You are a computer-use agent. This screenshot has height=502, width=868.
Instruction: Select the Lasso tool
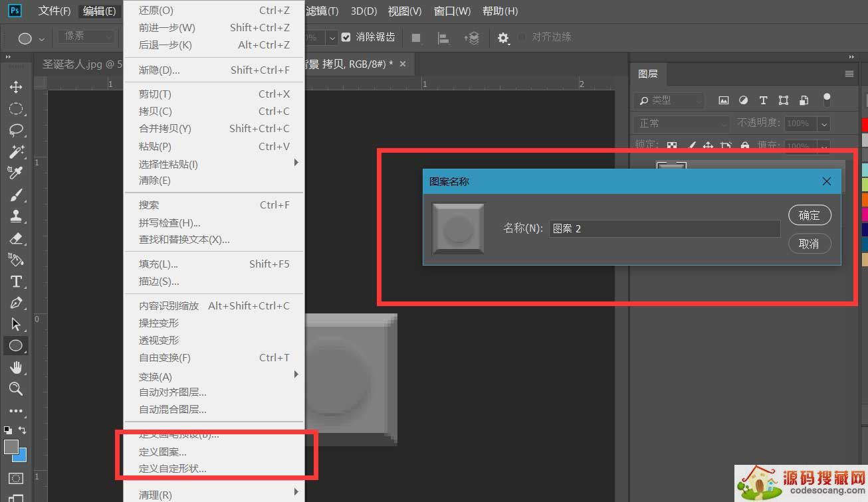(x=16, y=130)
